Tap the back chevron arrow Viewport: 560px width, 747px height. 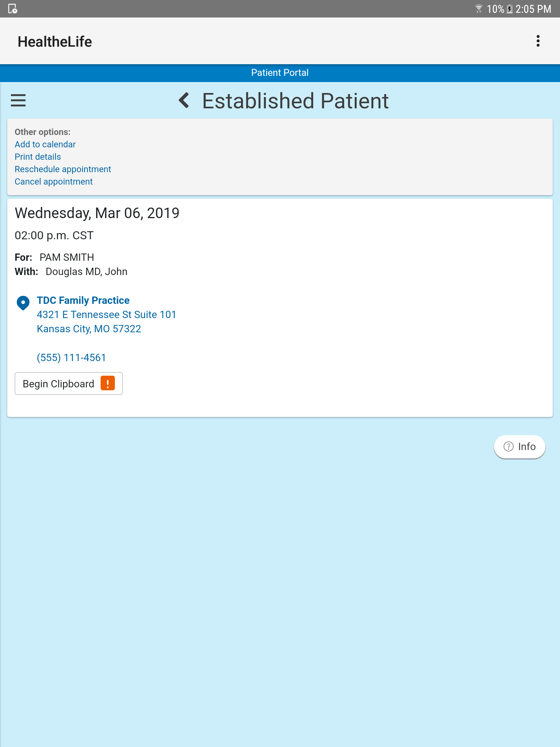[x=184, y=100]
